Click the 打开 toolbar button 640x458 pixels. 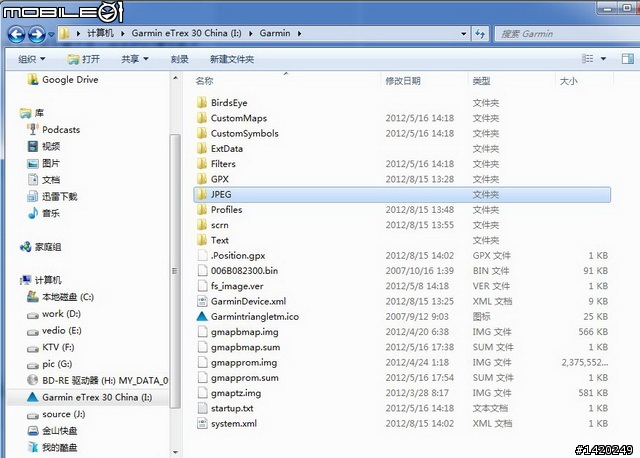(x=84, y=59)
